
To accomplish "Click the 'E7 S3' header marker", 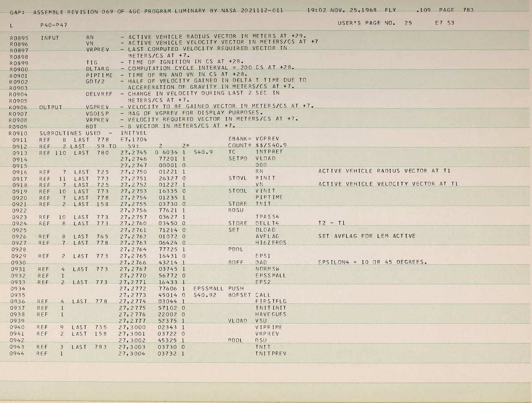I will [x=444, y=23].
